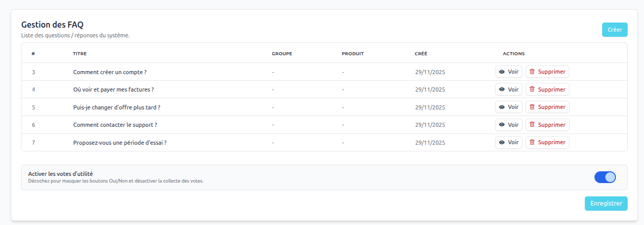
Task: Select the 'Comment créer un compte ?' title
Action: click(113, 72)
